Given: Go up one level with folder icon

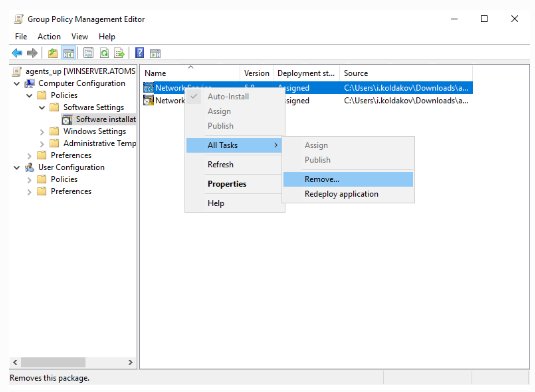Looking at the screenshot, I should coord(53,53).
